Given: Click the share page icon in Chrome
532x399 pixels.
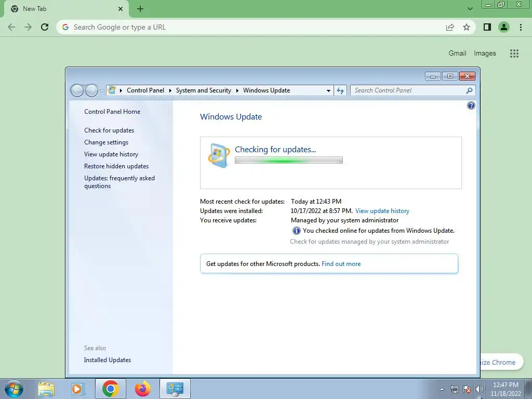Looking at the screenshot, I should tap(450, 27).
